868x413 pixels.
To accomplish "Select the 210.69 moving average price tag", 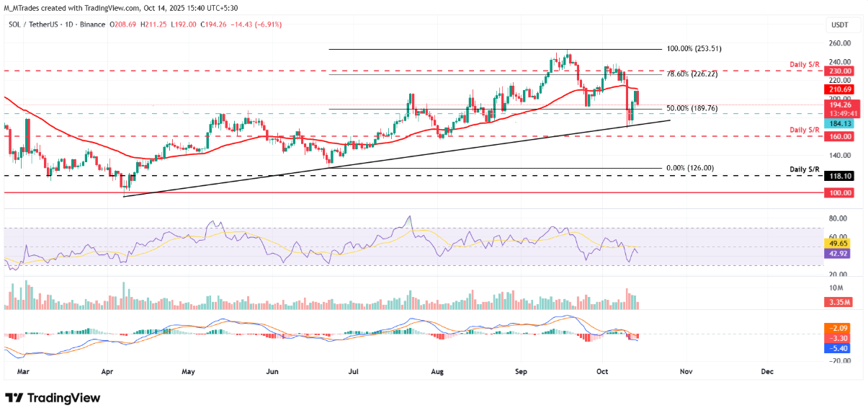I will [839, 89].
